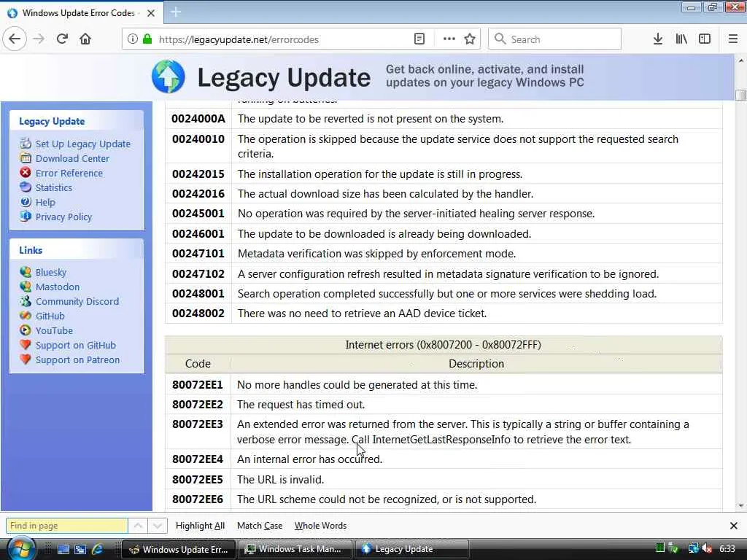This screenshot has height=560, width=747.
Task: Click the Forward navigation arrow
Action: point(39,39)
